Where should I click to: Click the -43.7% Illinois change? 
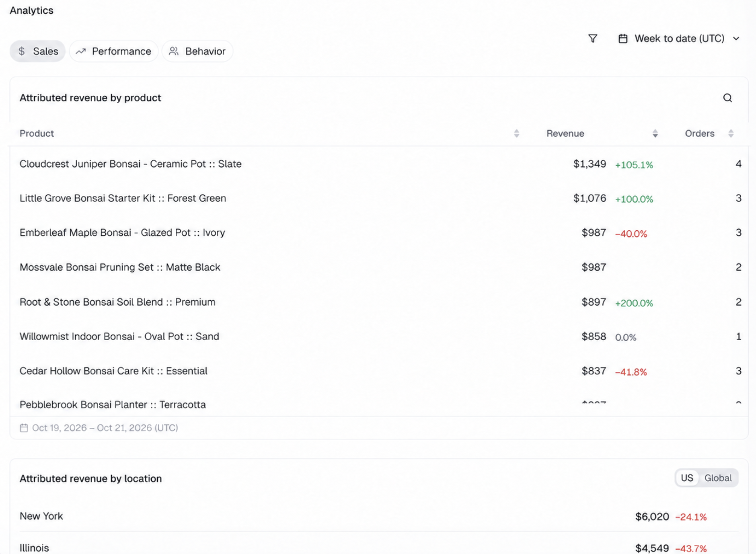[691, 549]
